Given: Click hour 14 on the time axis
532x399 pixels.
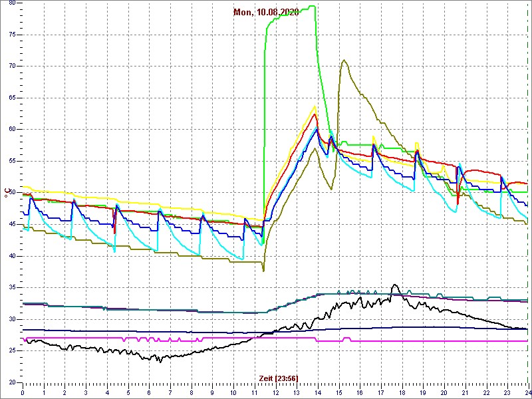Looking at the screenshot, I should pyautogui.click(x=317, y=392).
